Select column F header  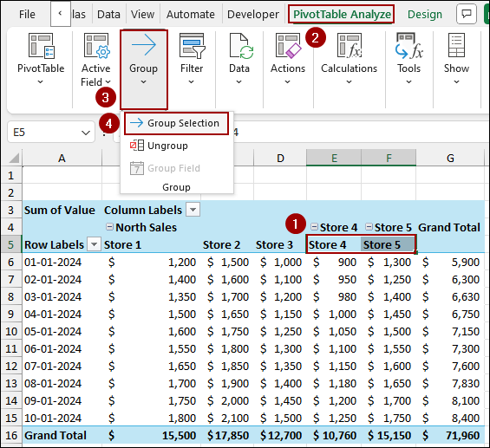tap(389, 159)
